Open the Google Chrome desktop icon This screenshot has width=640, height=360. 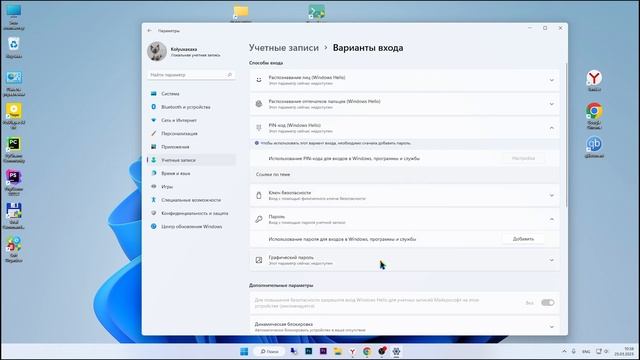point(594,116)
